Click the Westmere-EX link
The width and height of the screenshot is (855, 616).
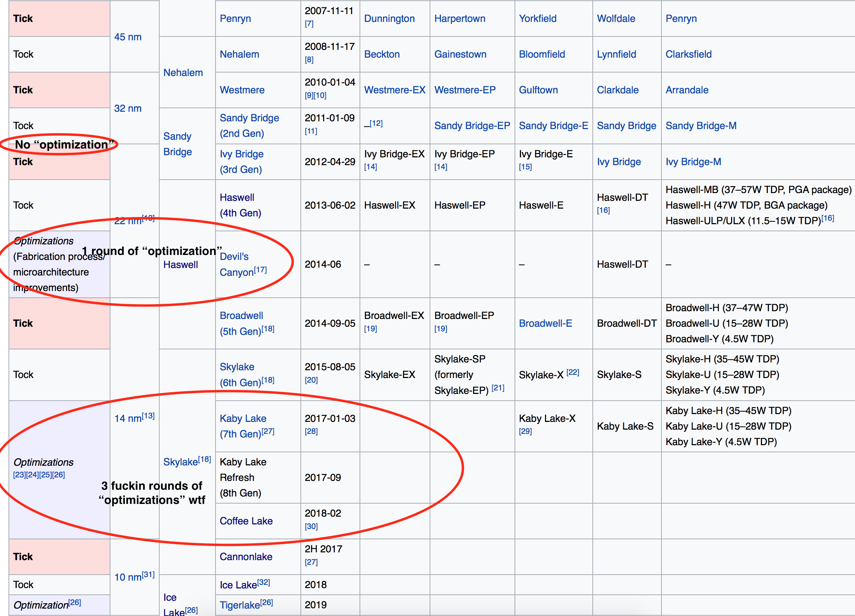(x=395, y=90)
